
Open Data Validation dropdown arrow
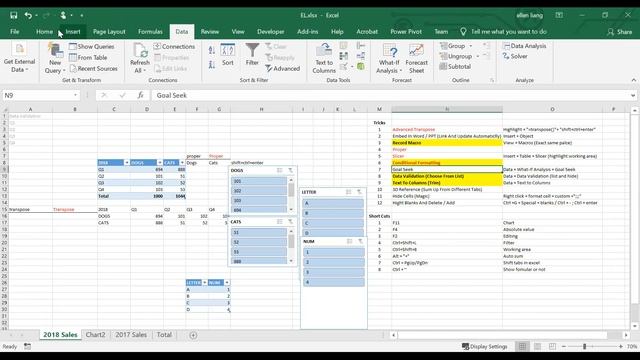[352, 66]
